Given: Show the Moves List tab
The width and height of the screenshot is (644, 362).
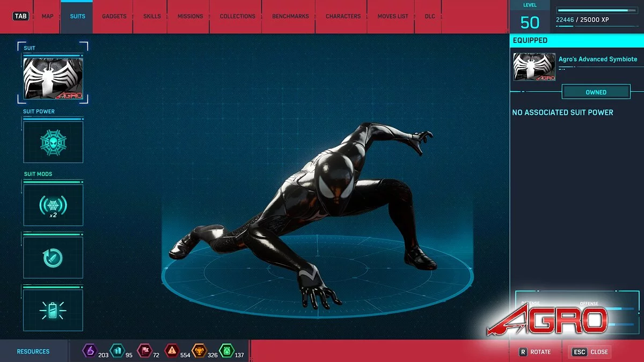Looking at the screenshot, I should [393, 16].
